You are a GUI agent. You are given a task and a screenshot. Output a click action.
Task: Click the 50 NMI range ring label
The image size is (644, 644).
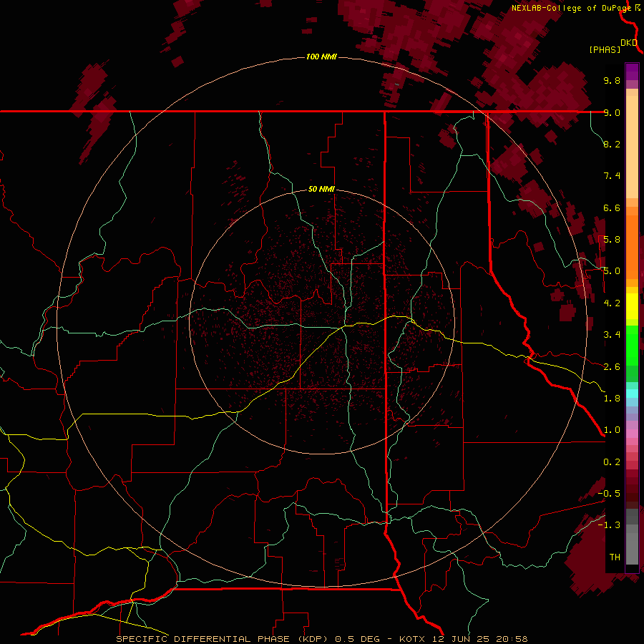(321, 189)
